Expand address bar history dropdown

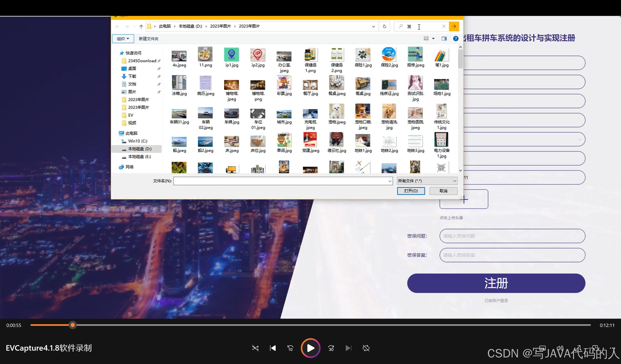coord(373,26)
